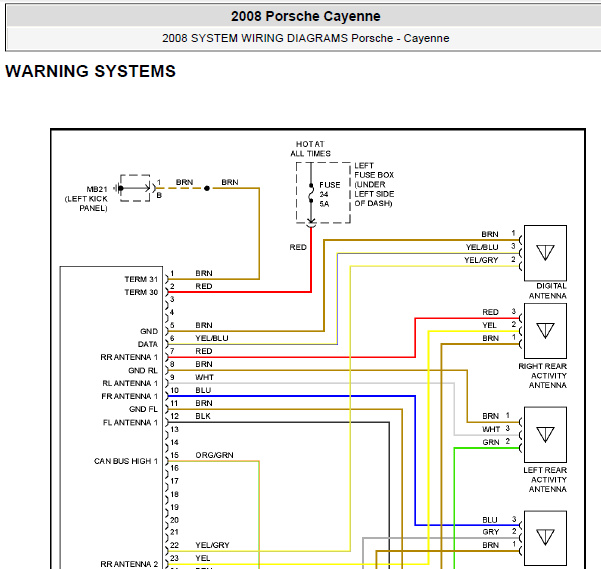The height and width of the screenshot is (569, 601).
Task: Click the Fuse 24 5A symbol
Action: tap(311, 194)
